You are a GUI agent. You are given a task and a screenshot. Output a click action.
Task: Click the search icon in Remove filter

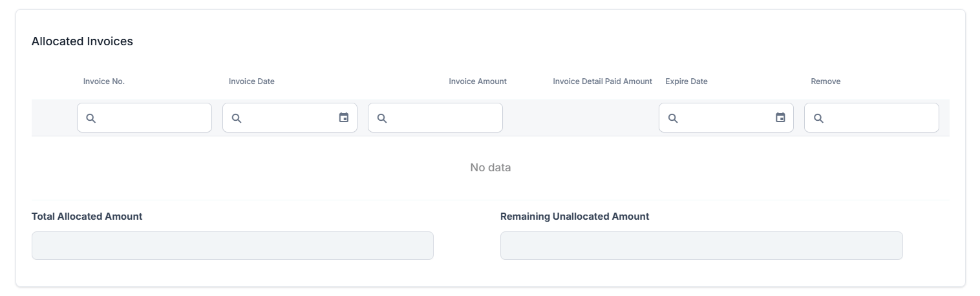pos(818,118)
